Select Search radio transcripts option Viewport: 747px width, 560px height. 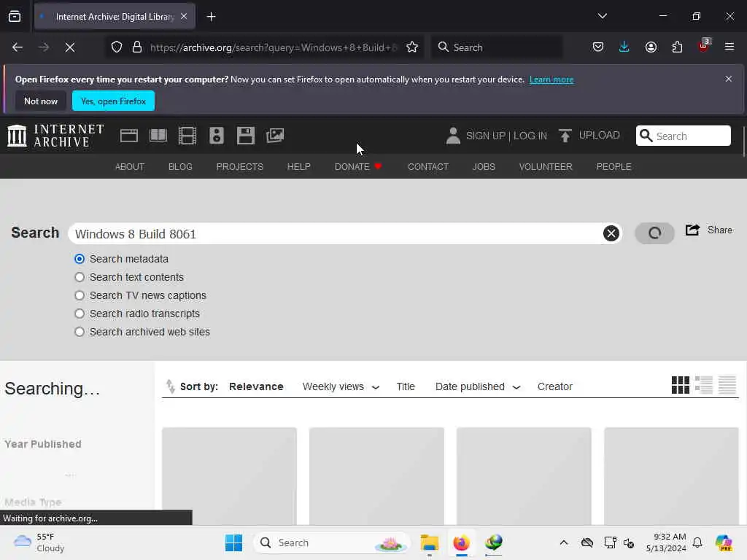[80, 314]
